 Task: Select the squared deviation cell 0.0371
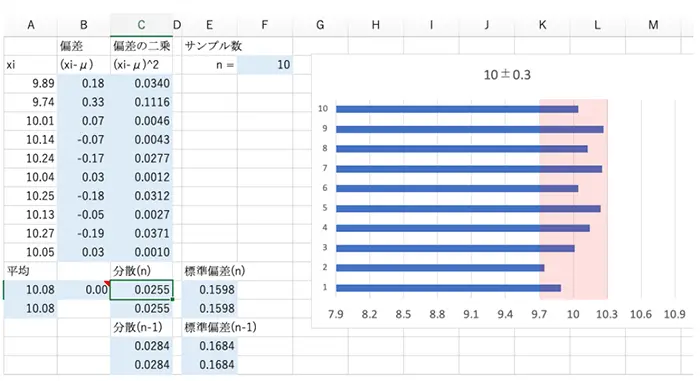point(141,234)
